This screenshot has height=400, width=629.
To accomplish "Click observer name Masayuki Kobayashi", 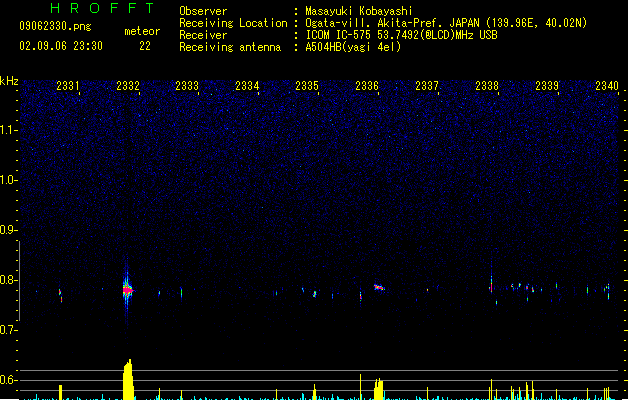I will click(359, 11).
